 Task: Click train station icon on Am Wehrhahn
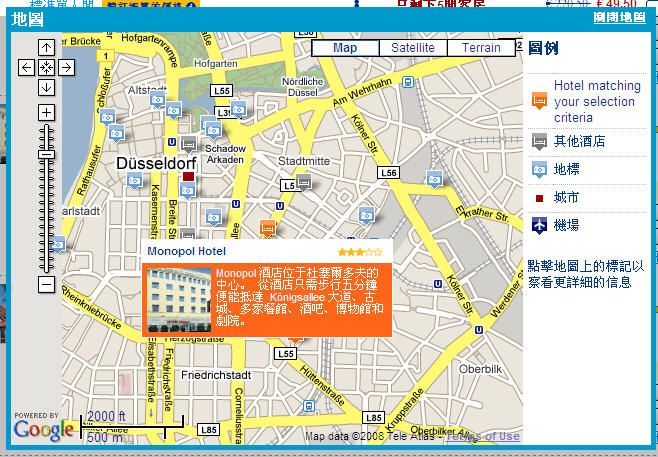pos(407,81)
